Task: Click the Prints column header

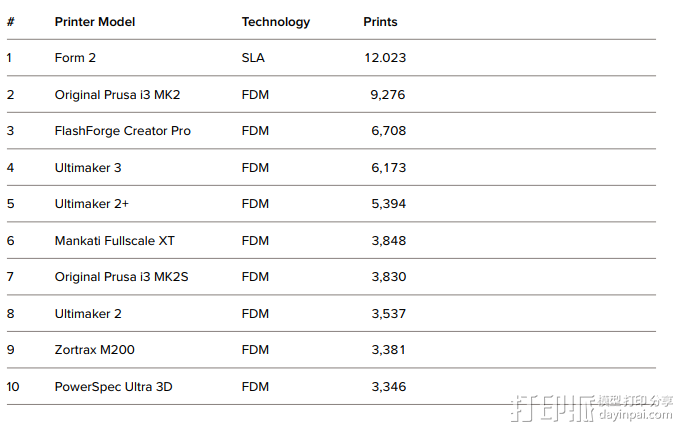Action: [380, 22]
